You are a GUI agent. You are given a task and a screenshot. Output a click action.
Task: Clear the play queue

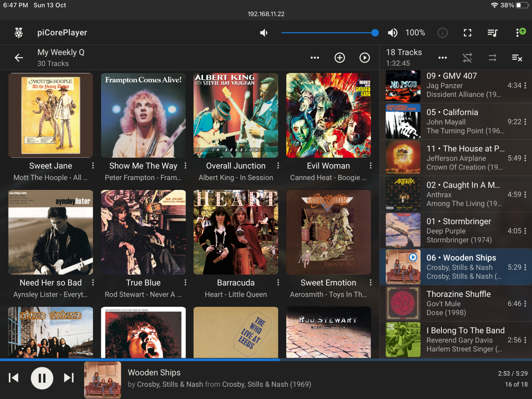tap(517, 58)
